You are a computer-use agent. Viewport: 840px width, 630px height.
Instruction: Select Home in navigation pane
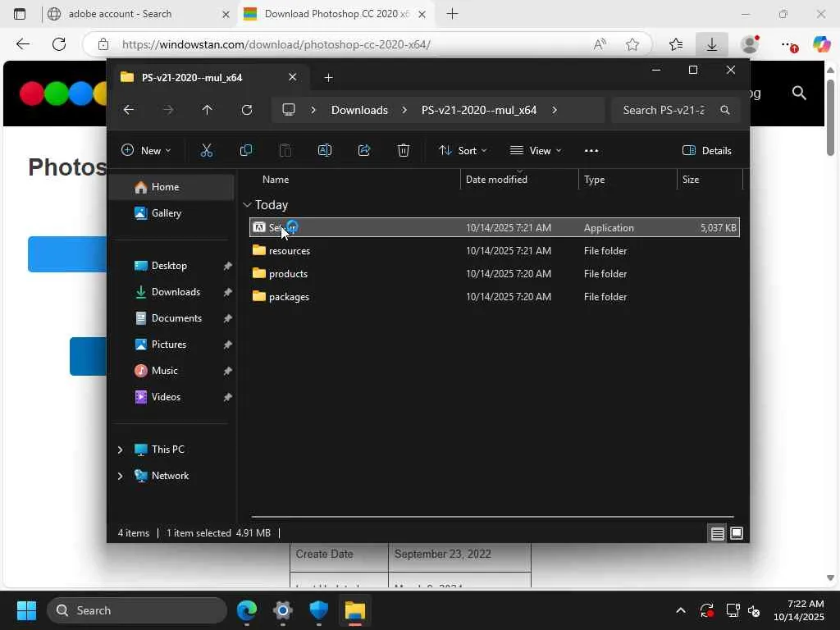click(172, 187)
